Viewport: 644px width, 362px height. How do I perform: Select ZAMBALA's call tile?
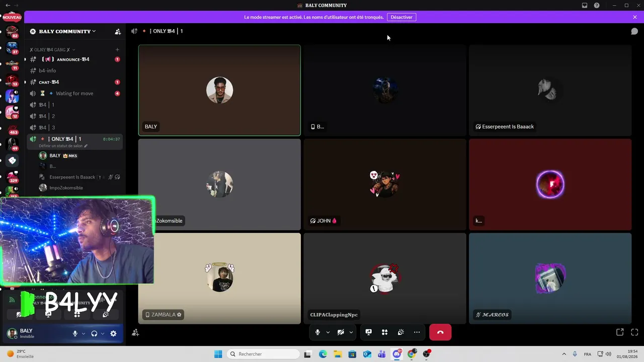(x=219, y=279)
